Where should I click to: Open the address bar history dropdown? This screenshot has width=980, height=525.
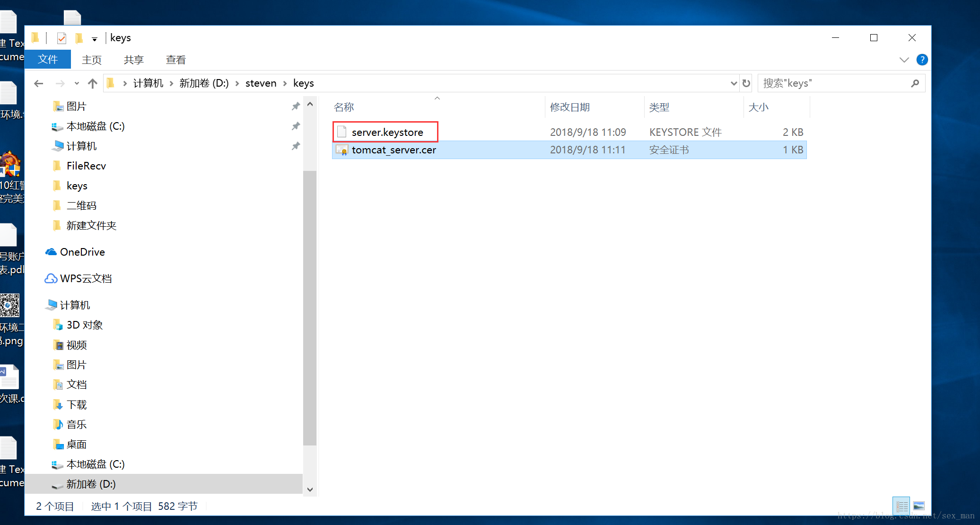click(734, 83)
